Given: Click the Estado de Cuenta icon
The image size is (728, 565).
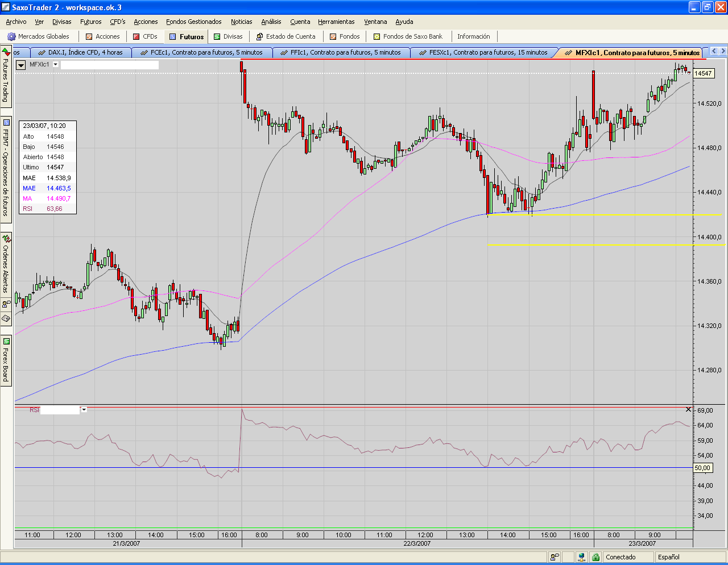Looking at the screenshot, I should [260, 36].
